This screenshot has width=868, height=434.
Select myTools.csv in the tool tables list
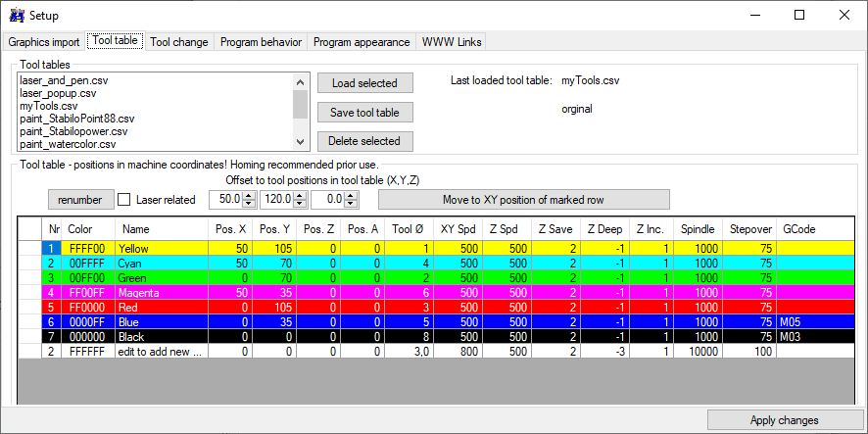click(x=49, y=106)
